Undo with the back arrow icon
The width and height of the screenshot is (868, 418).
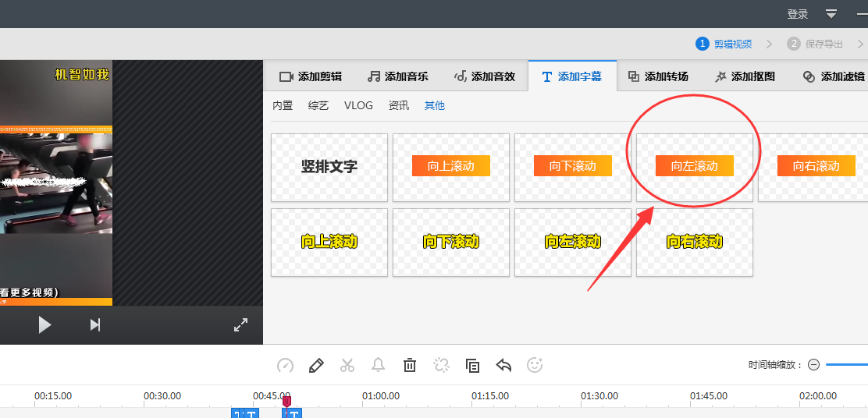503,365
